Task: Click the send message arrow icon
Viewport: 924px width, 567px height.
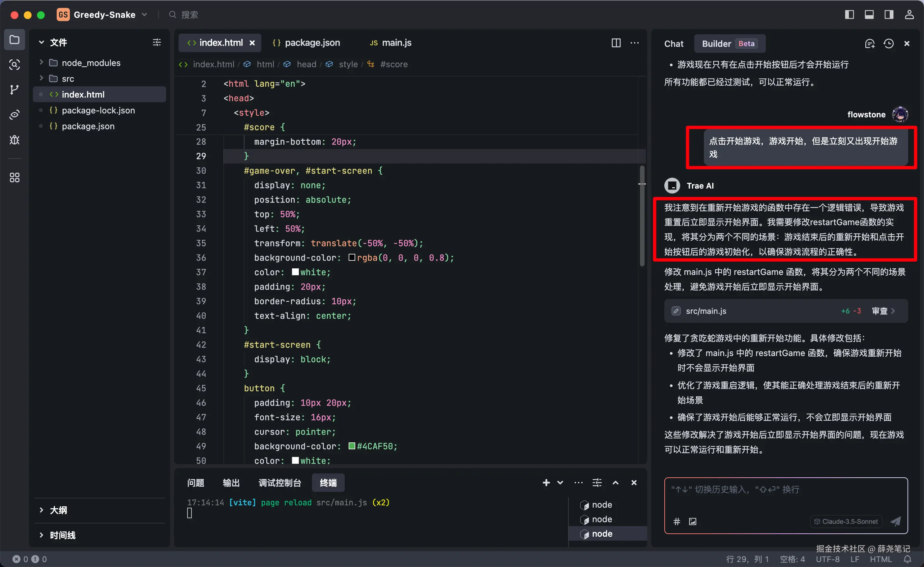Action: [x=896, y=521]
